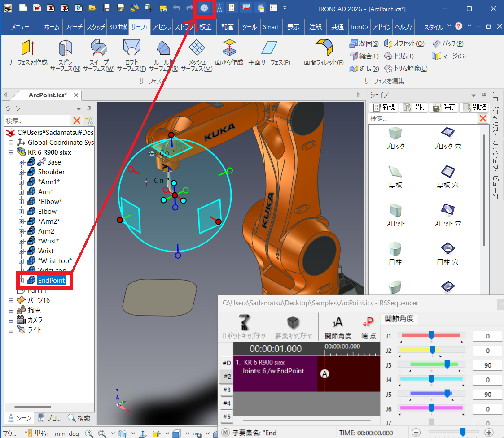Click the save disk icon in title toolbar

click(x=107, y=8)
